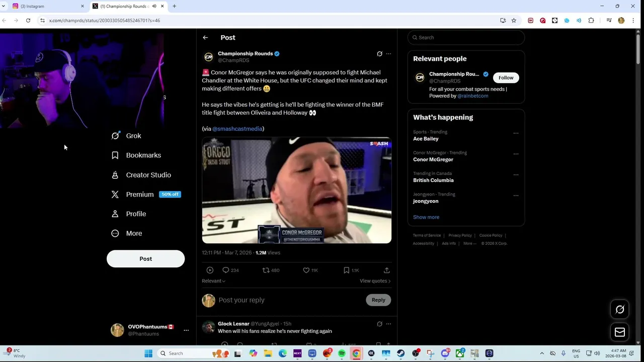Open the Privacy Policy footer link
Screen dimensions: 644x362
[x=460, y=235]
